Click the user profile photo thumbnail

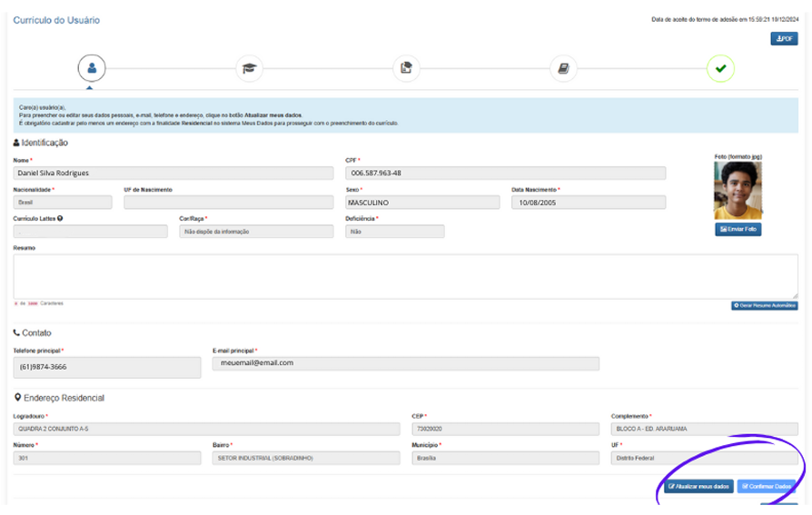(x=738, y=190)
